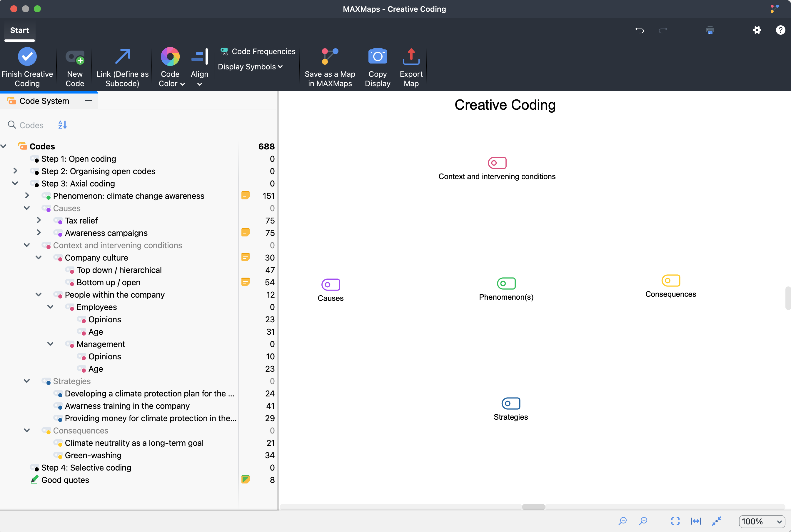Image resolution: width=791 pixels, height=532 pixels.
Task: Print the Creative Coding map
Action: pos(710,30)
